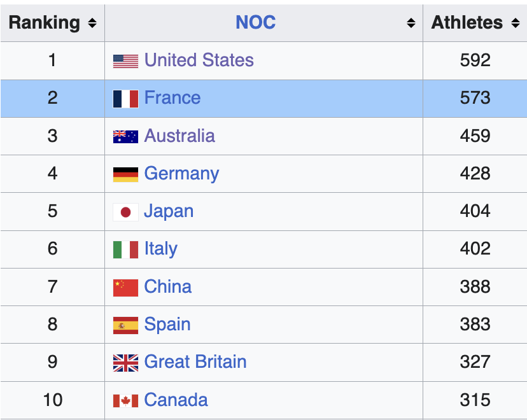The height and width of the screenshot is (420, 527).
Task: Click the Japan flag icon
Action: pyautogui.click(x=125, y=212)
